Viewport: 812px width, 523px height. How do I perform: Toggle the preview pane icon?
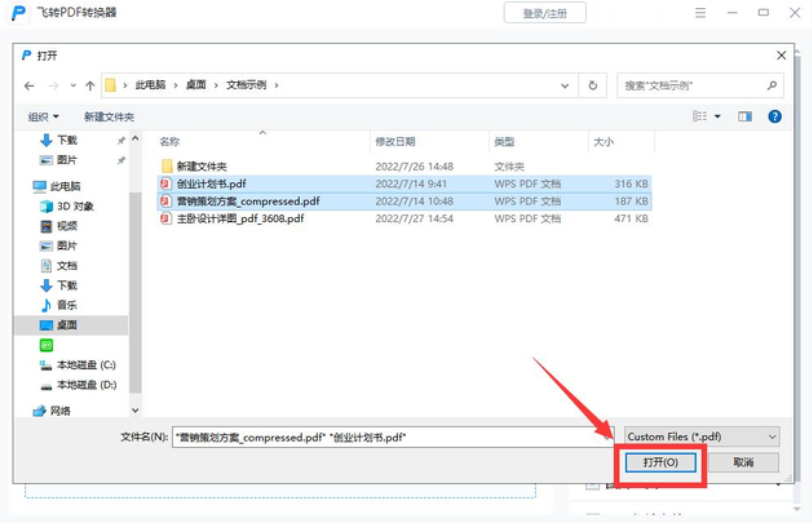745,117
